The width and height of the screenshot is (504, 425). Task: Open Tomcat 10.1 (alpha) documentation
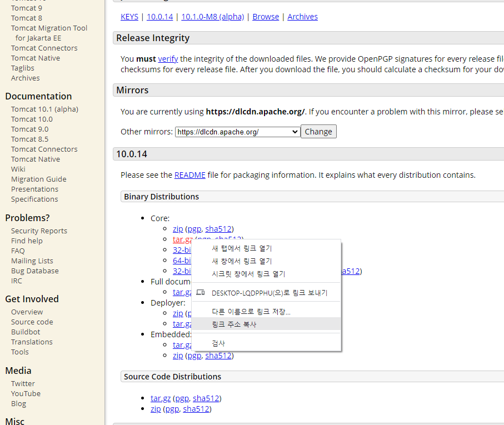coord(44,109)
